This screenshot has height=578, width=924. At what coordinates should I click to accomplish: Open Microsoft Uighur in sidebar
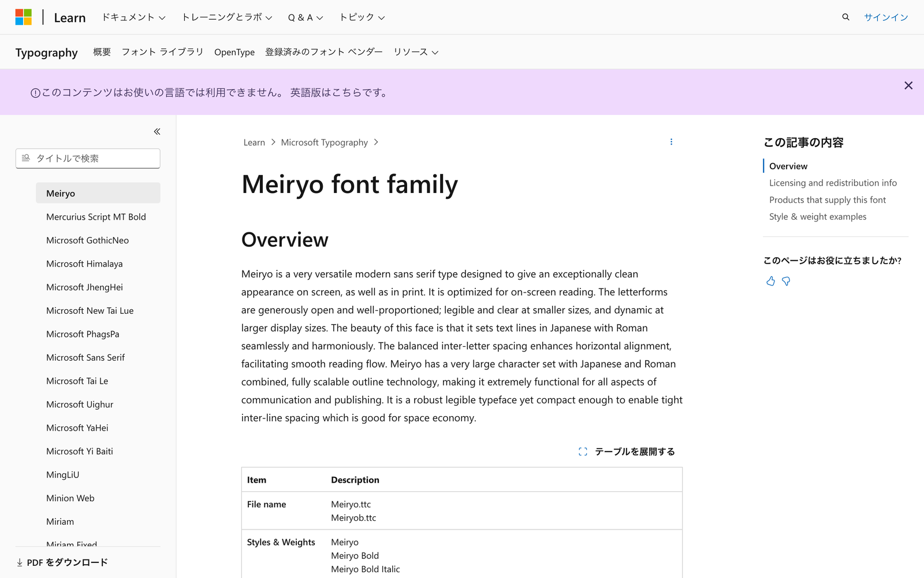80,405
